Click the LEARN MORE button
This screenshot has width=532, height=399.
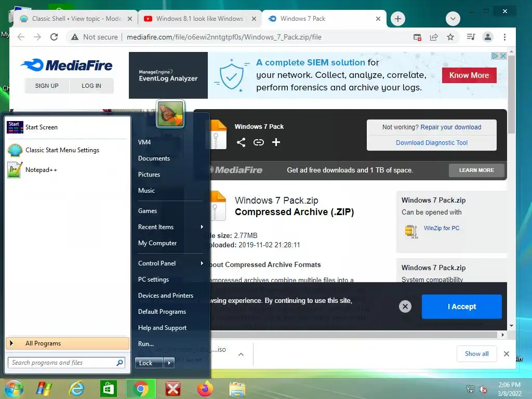point(476,170)
